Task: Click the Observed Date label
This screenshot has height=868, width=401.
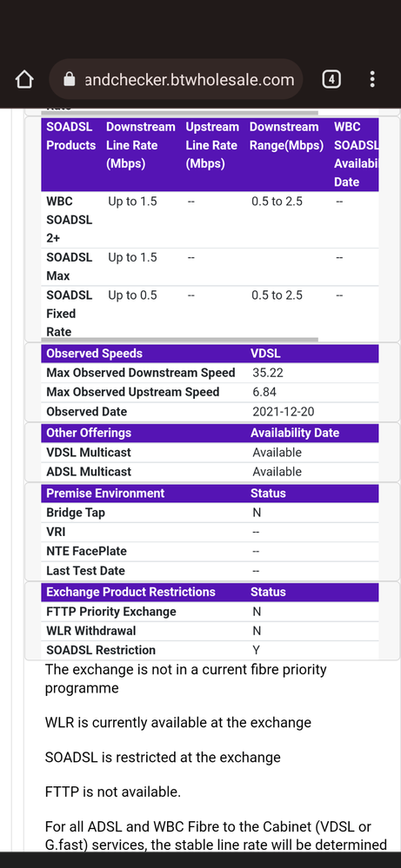Action: (x=86, y=411)
